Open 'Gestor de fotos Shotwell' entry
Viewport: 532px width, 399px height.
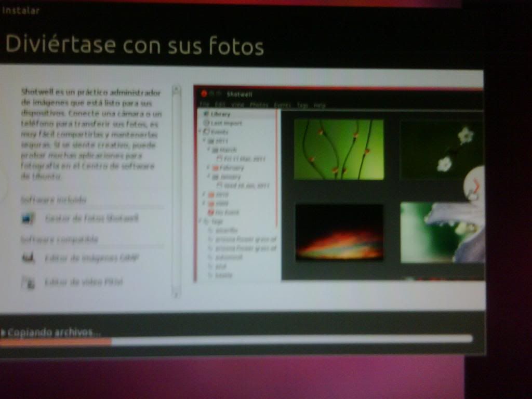91,218
